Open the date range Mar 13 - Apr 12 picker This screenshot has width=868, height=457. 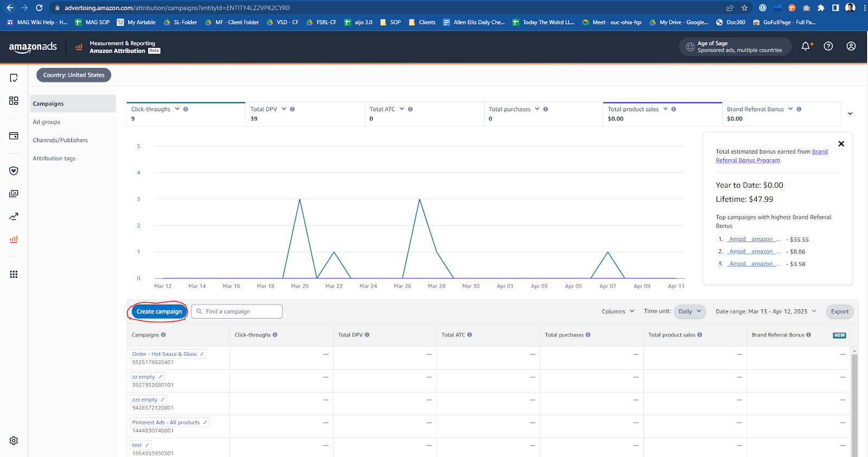coord(765,312)
